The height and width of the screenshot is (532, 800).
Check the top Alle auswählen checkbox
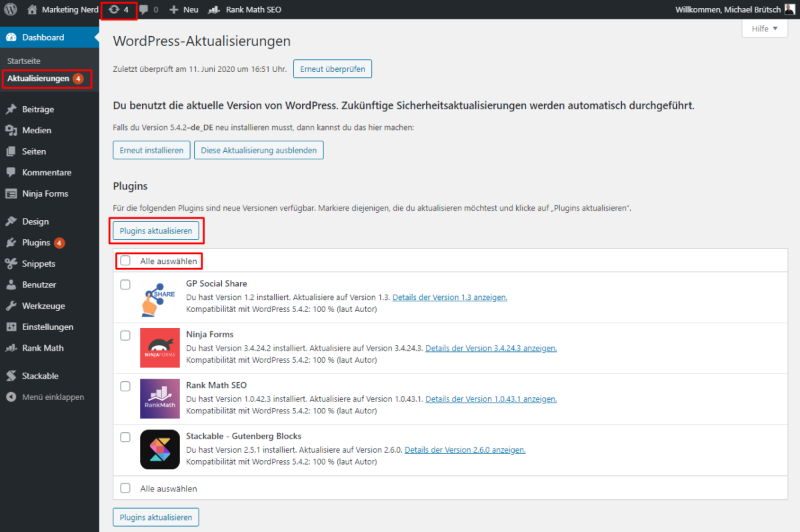(125, 261)
